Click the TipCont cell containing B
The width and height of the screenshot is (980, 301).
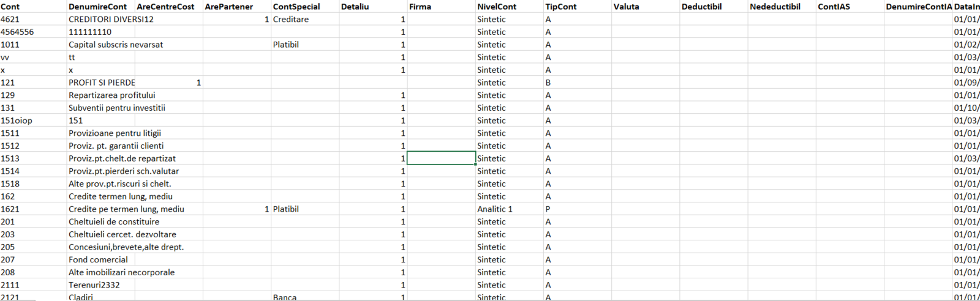point(548,83)
